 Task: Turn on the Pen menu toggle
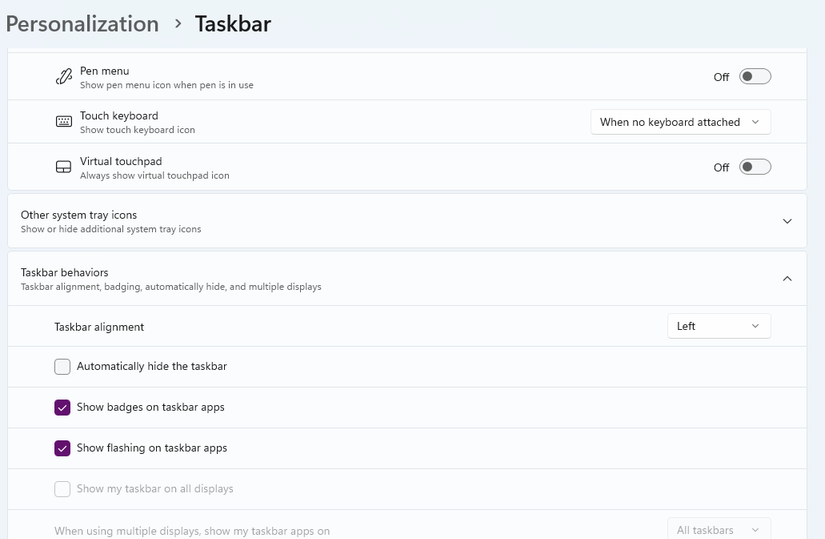click(755, 77)
